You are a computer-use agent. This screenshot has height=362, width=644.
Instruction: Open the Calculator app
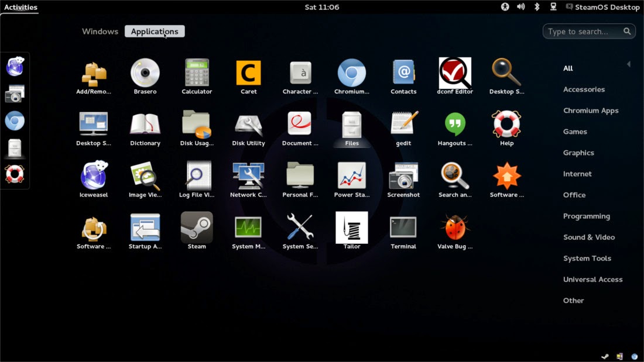point(197,75)
